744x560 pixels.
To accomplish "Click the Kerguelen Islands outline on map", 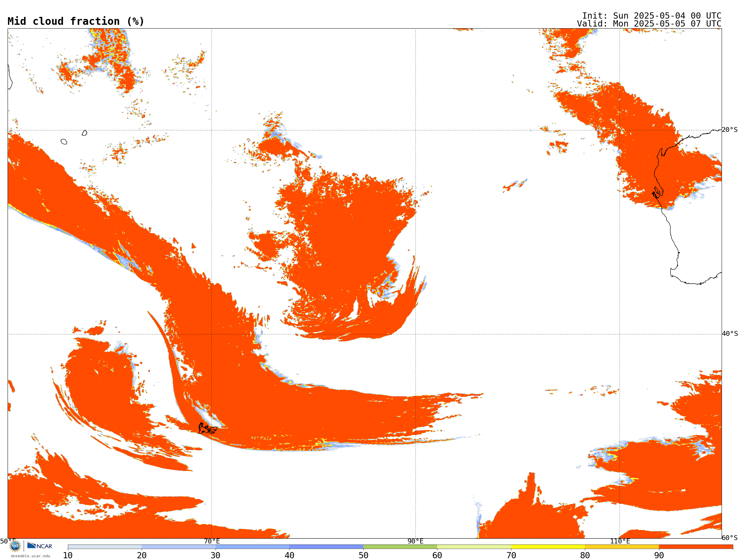I will pos(207,428).
